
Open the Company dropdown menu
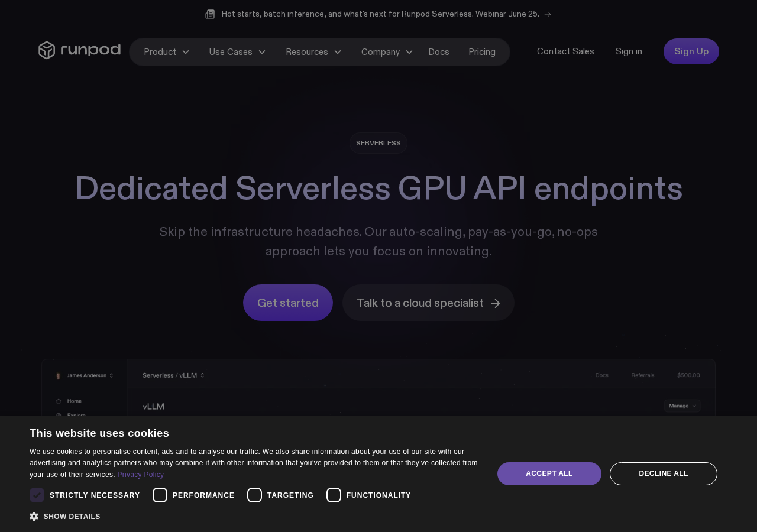(387, 52)
